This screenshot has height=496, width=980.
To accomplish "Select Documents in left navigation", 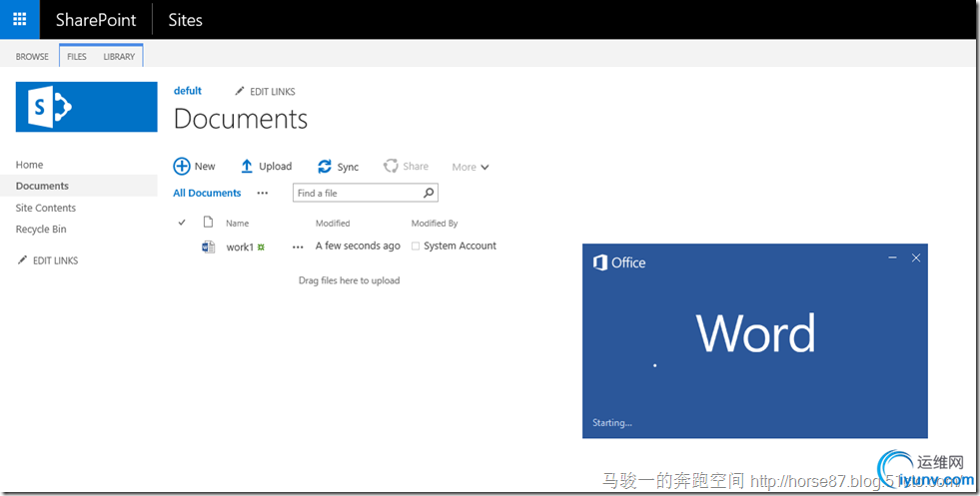I will (42, 186).
